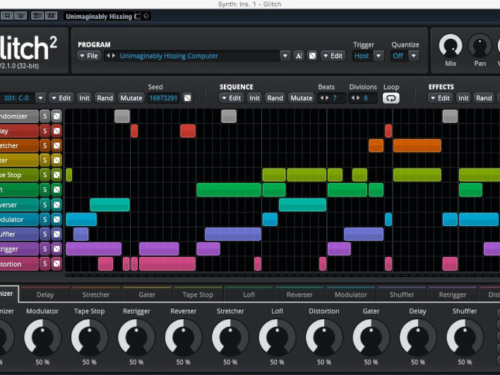This screenshot has width=500, height=375.
Task: Switch to the Modulator tab
Action: click(351, 295)
